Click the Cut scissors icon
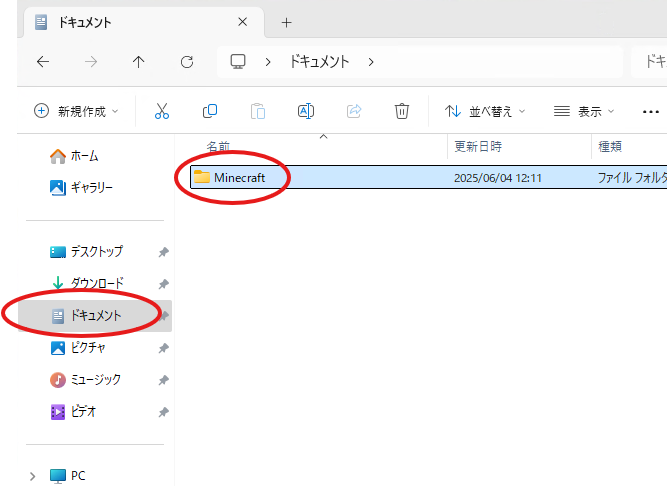Screen dimensions: 667x486 [162, 111]
